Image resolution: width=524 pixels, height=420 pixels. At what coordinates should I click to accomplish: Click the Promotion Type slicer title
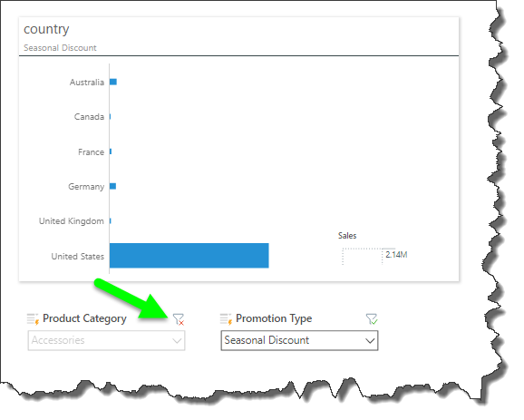[274, 318]
